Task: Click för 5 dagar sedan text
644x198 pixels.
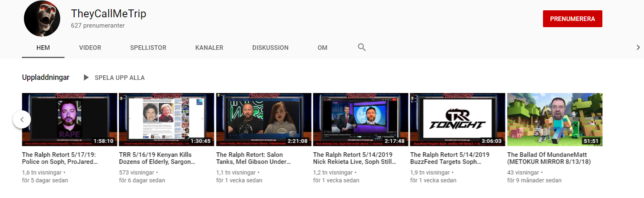Action: [45, 180]
